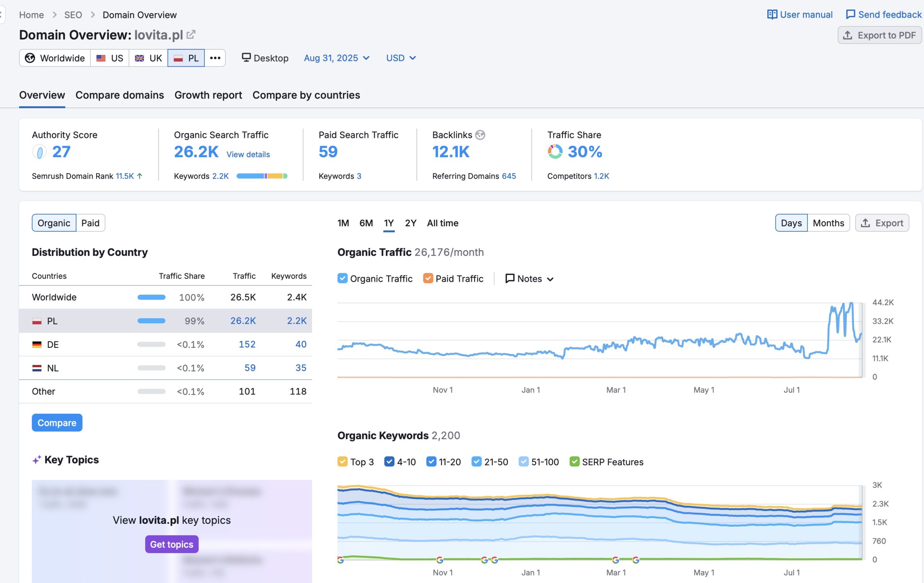Click the Get topics button
Image resolution: width=924 pixels, height=583 pixels.
coord(171,544)
